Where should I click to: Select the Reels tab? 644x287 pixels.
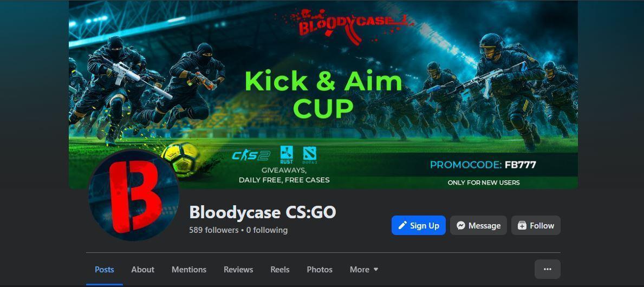279,270
